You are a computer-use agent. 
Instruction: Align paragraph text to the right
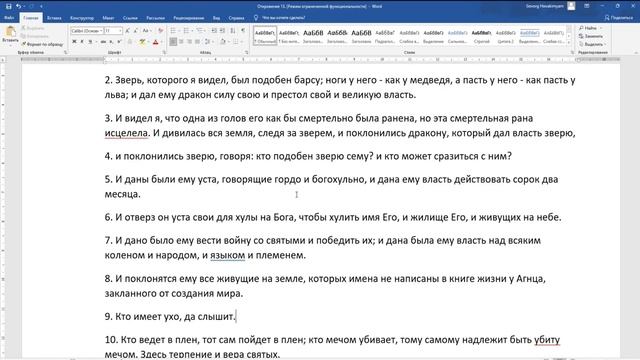tap(190, 42)
